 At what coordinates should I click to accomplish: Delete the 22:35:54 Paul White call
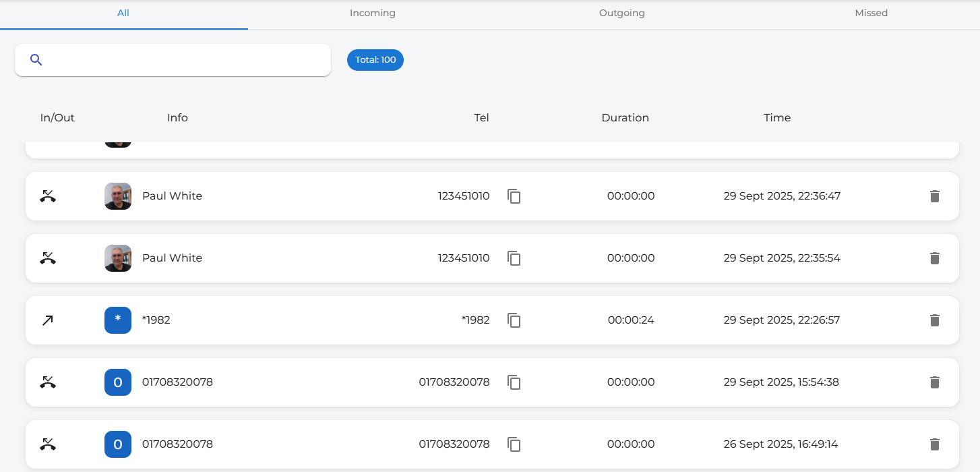click(x=934, y=258)
